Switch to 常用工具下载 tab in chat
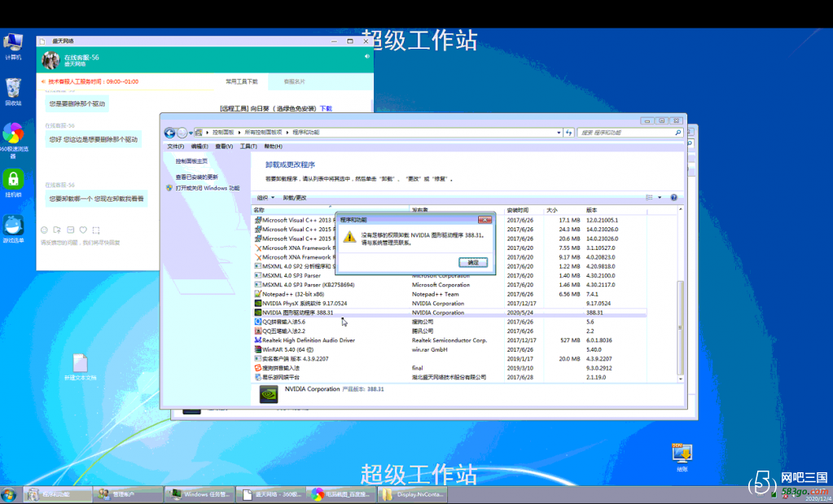Viewport: 833px width, 504px height. click(x=242, y=81)
